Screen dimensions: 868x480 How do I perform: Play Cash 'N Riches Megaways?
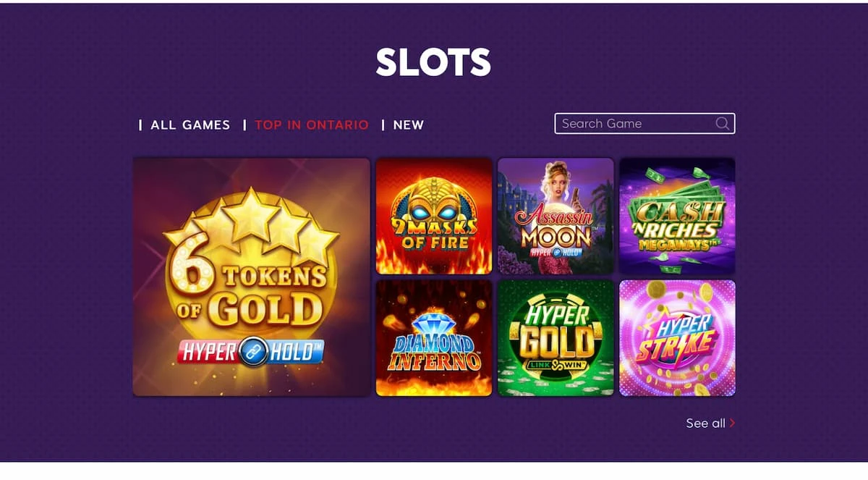coord(677,215)
